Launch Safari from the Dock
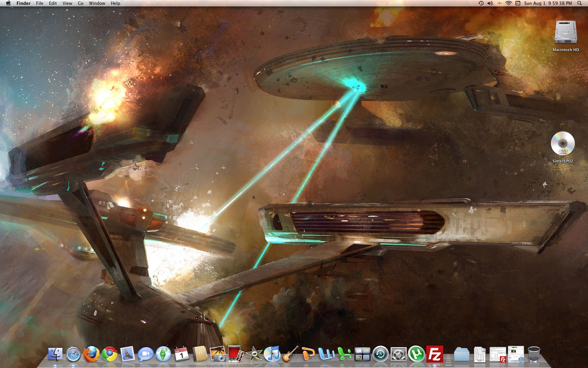Image resolution: width=588 pixels, height=368 pixels. pyautogui.click(x=73, y=354)
